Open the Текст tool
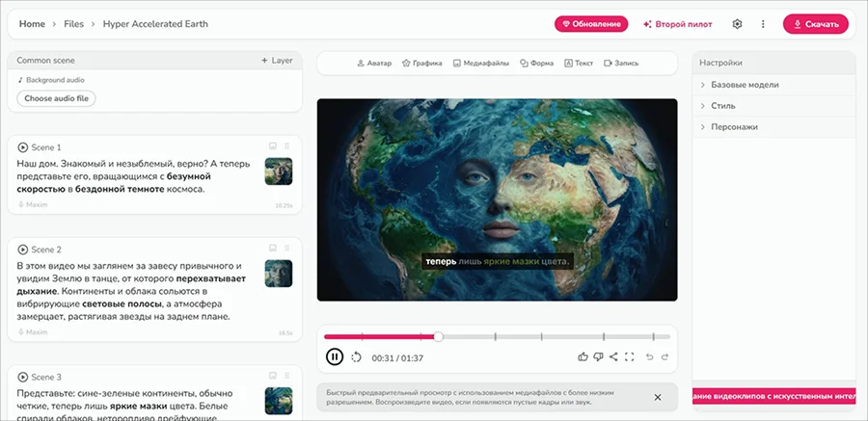Viewport: 868px width, 421px height. 579,63
